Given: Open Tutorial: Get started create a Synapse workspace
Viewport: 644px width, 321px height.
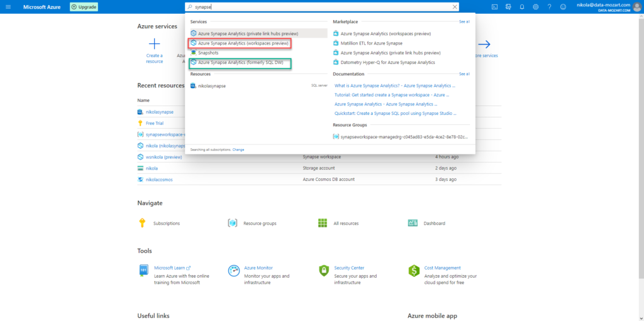Looking at the screenshot, I should [x=392, y=95].
